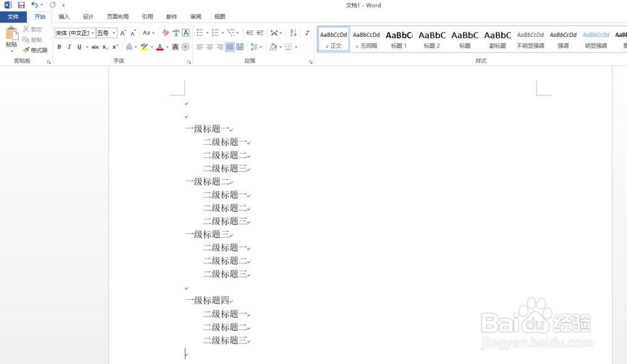
Task: Toggle Italic formatting
Action: [x=69, y=47]
